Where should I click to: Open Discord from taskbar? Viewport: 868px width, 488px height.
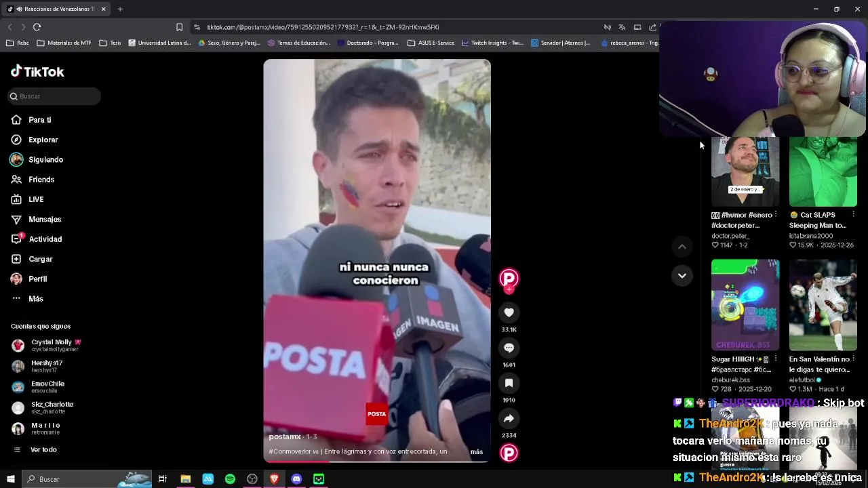click(296, 479)
